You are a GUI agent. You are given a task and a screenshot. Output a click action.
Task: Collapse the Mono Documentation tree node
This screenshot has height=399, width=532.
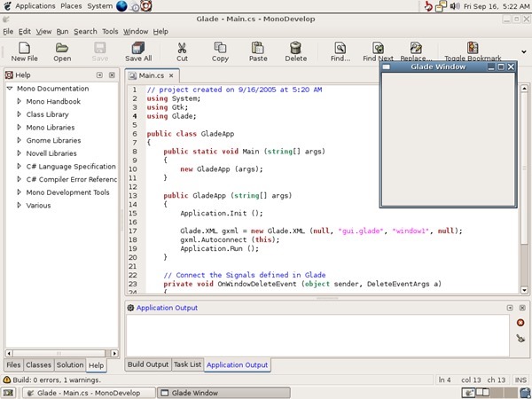(10, 88)
